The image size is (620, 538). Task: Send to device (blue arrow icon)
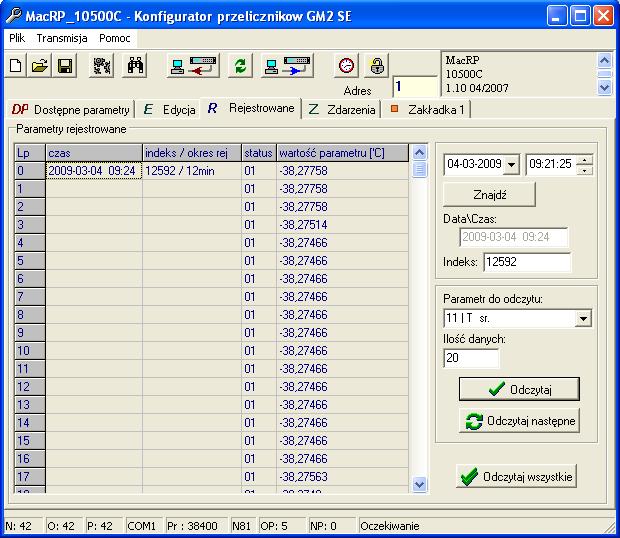[287, 66]
